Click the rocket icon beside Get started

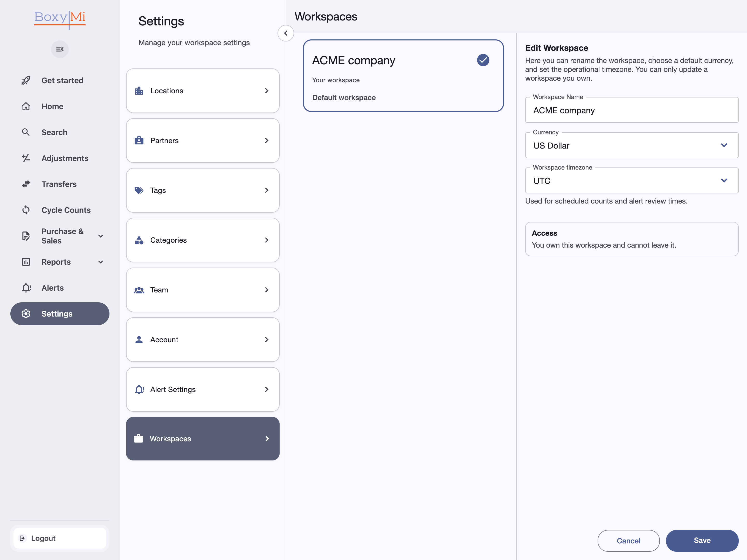26,80
